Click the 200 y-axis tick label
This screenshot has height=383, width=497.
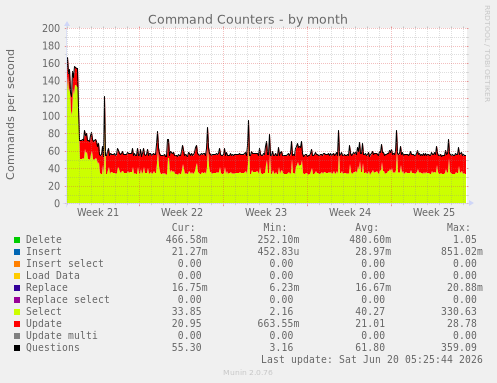51,28
